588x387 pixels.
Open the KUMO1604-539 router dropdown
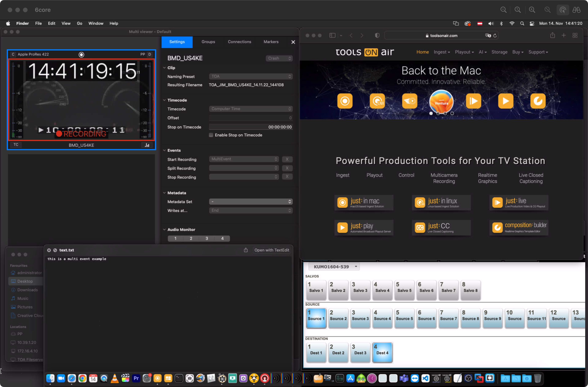click(x=334, y=267)
